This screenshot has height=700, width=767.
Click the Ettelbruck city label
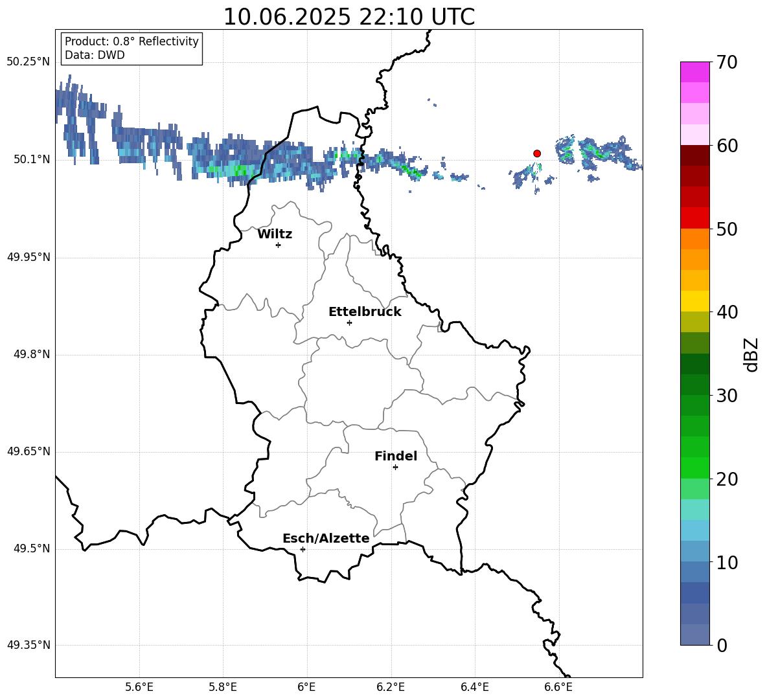click(365, 312)
